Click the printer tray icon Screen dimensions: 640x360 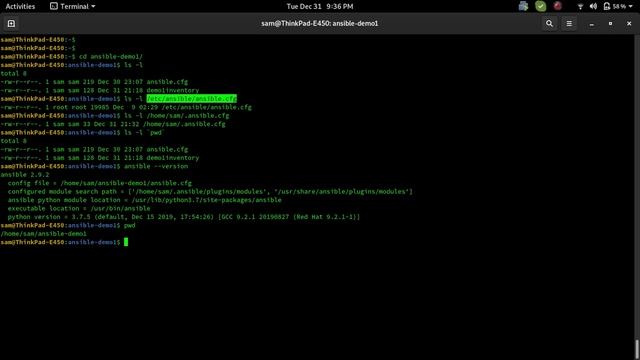pos(523,6)
